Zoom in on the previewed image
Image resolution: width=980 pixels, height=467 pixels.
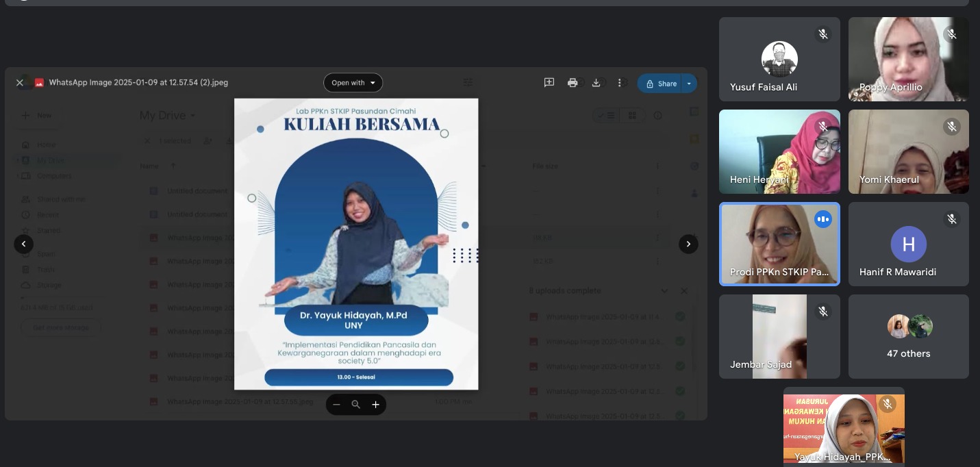pyautogui.click(x=375, y=405)
